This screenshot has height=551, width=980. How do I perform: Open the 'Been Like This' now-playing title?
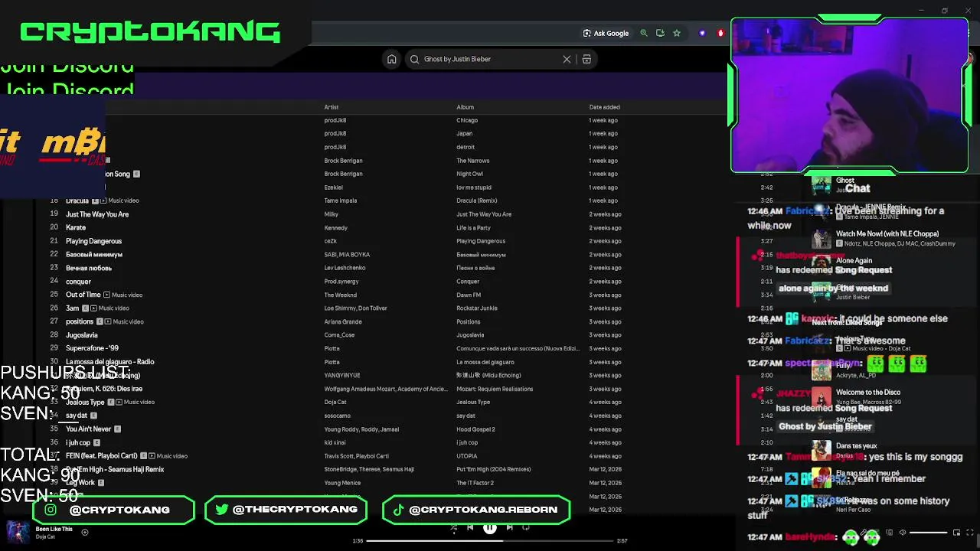tap(54, 529)
